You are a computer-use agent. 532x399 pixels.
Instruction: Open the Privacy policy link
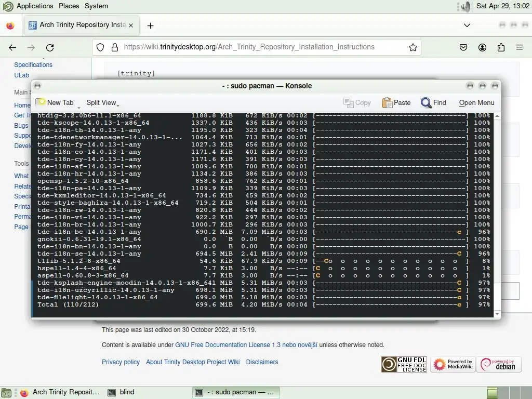point(121,362)
